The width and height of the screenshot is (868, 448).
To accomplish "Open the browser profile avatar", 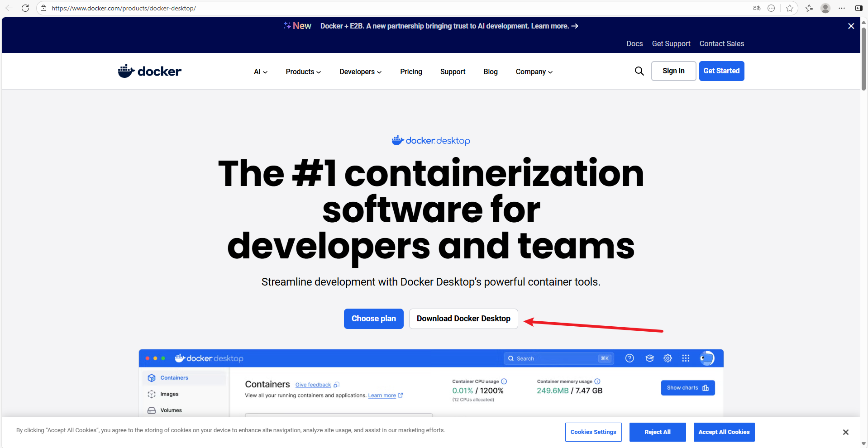I will tap(825, 8).
